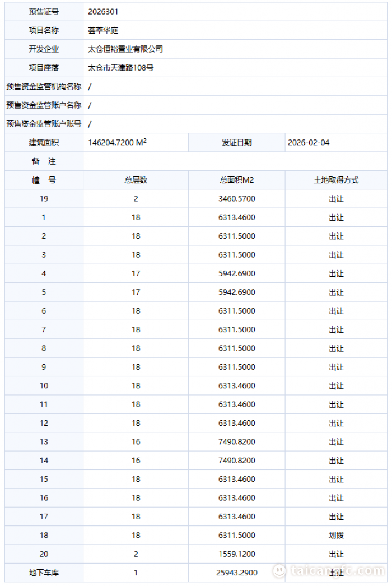
Task: Select the 地下车库 row label
Action: pos(44,573)
